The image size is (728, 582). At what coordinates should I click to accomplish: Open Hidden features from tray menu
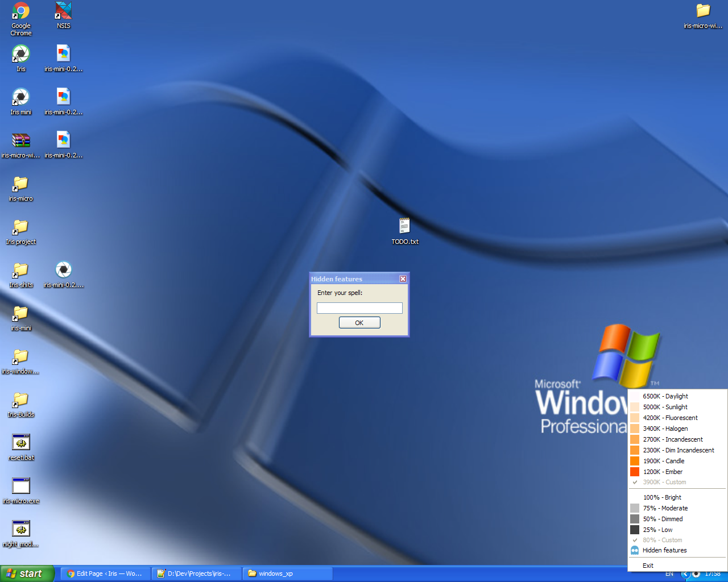click(677, 550)
